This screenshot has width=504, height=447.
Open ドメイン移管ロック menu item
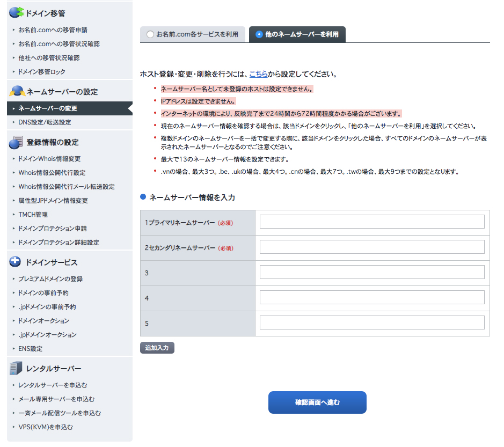(x=42, y=72)
